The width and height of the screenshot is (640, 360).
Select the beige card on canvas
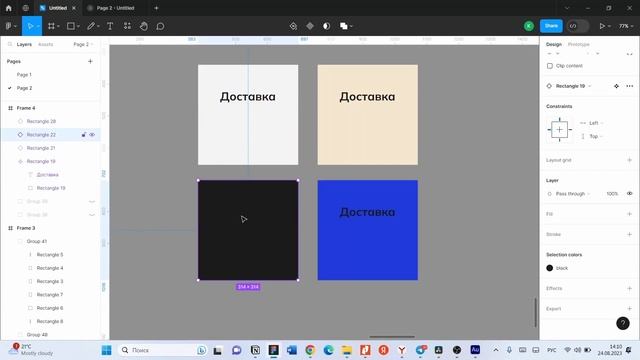point(367,115)
